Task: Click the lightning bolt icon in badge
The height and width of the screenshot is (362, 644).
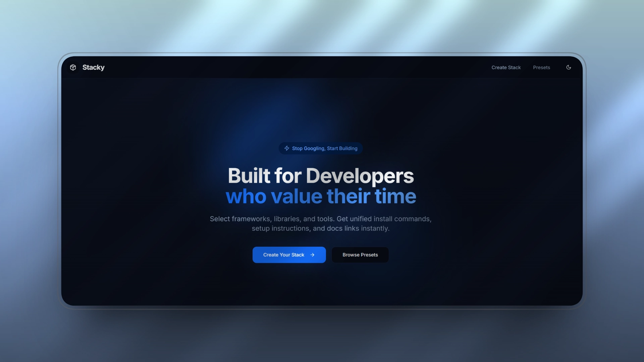Action: pyautogui.click(x=287, y=148)
